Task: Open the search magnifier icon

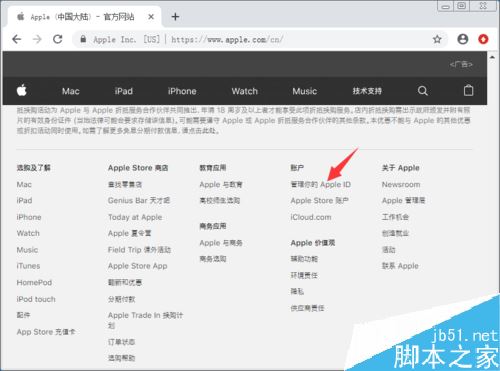Action: [422, 91]
